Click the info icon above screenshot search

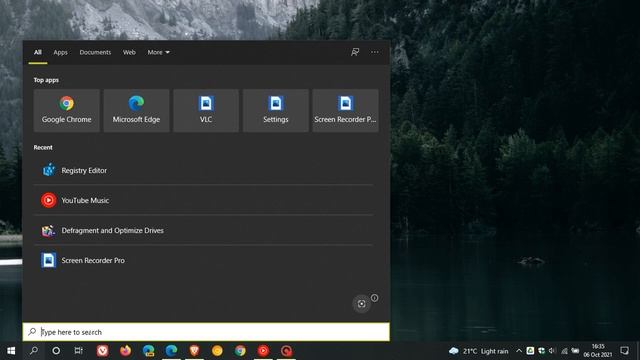pyautogui.click(x=374, y=298)
